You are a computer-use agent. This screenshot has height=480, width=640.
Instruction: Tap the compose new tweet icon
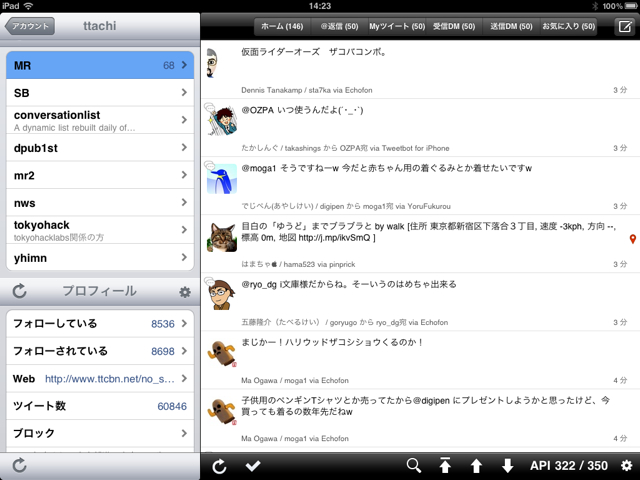coord(624,26)
